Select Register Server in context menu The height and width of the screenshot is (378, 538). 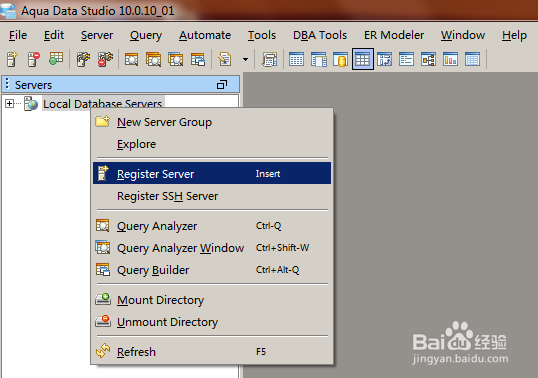pos(212,174)
